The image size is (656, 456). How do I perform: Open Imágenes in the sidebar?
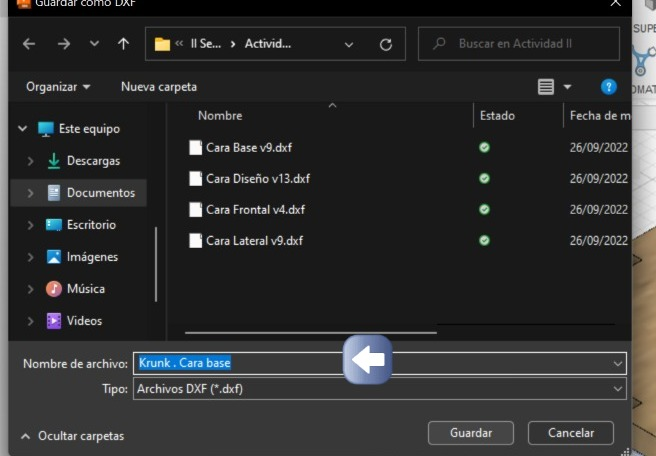pos(92,257)
